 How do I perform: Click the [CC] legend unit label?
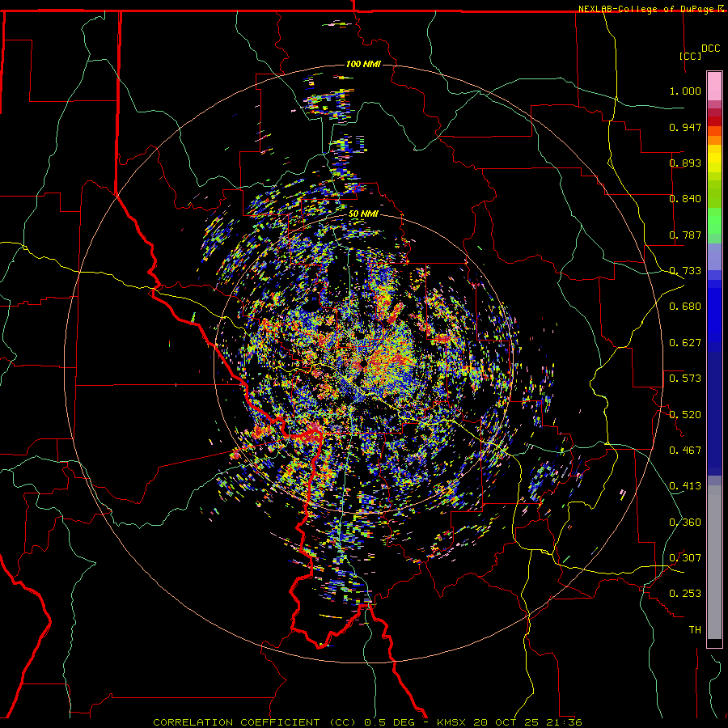point(691,56)
